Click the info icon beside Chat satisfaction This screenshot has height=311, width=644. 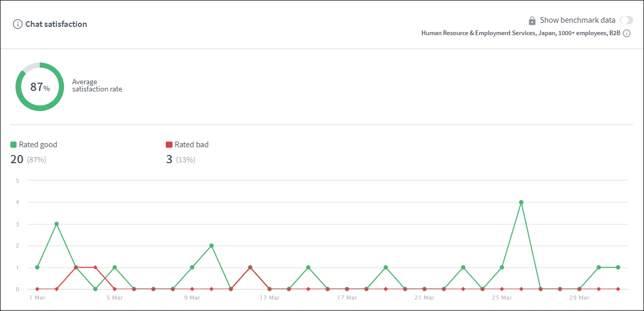(x=18, y=24)
